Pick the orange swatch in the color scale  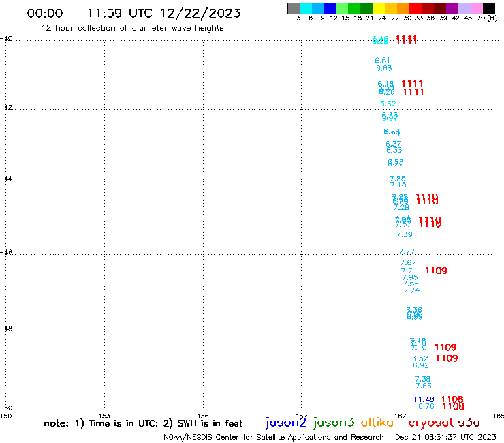[x=403, y=8]
